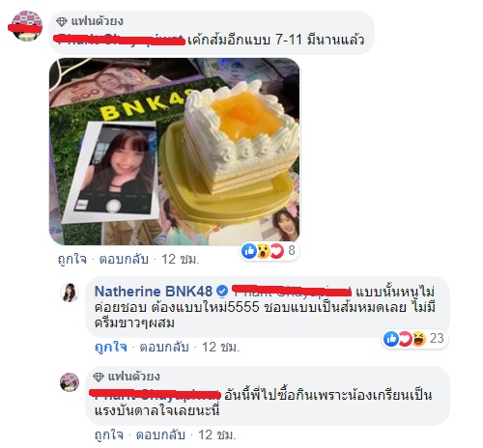Viewport: 483px width, 448px height.
Task: Open Natherine BNK48's profile picture
Action: (70, 293)
